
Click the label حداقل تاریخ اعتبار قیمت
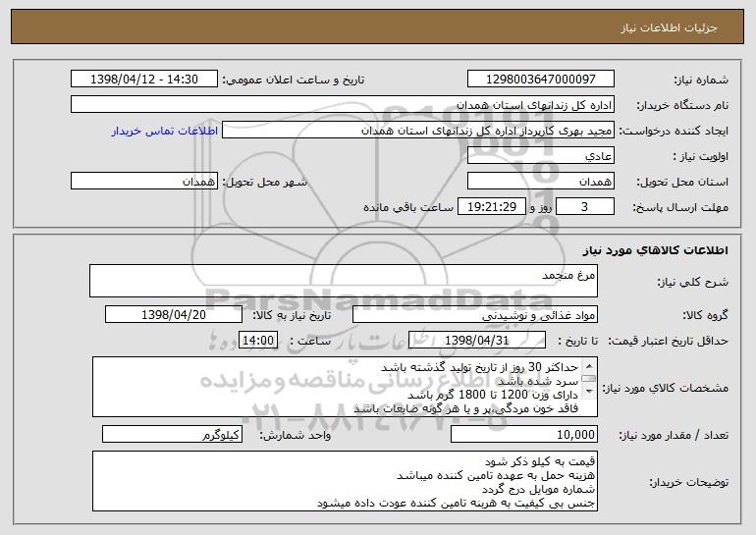(x=668, y=342)
